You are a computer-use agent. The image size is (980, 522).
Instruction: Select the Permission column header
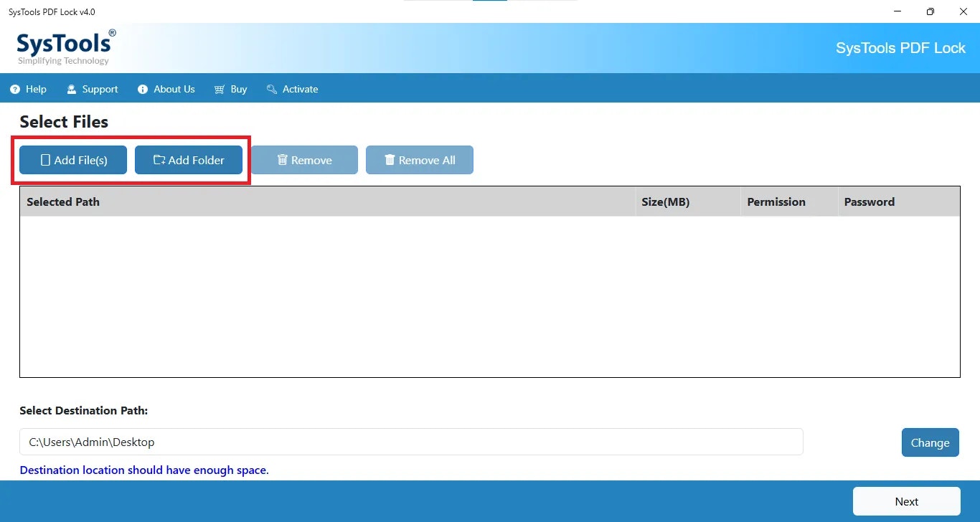pyautogui.click(x=789, y=201)
